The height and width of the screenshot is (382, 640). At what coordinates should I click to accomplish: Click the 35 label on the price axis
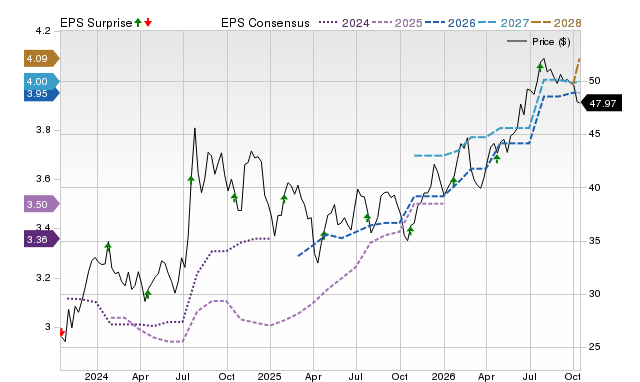(x=594, y=241)
